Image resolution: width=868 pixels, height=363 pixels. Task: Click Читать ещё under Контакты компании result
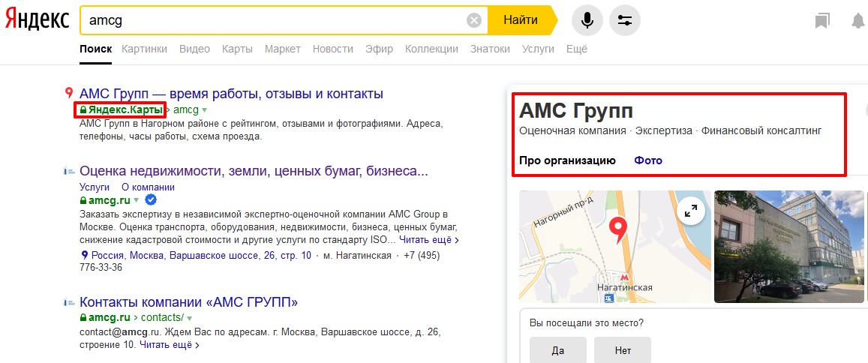click(170, 345)
